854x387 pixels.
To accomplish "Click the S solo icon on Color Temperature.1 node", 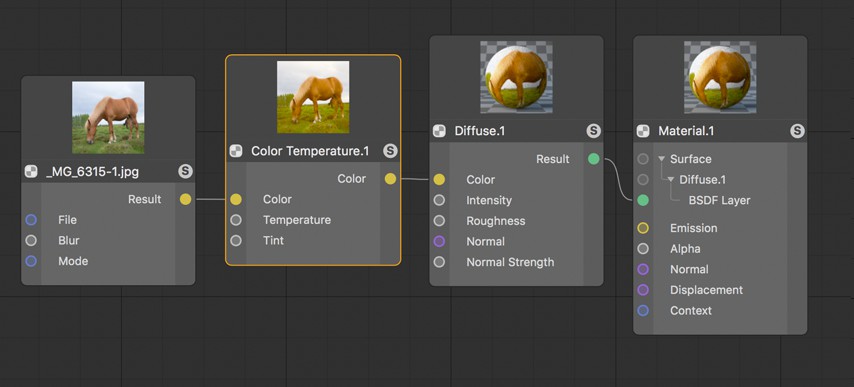I will click(390, 151).
